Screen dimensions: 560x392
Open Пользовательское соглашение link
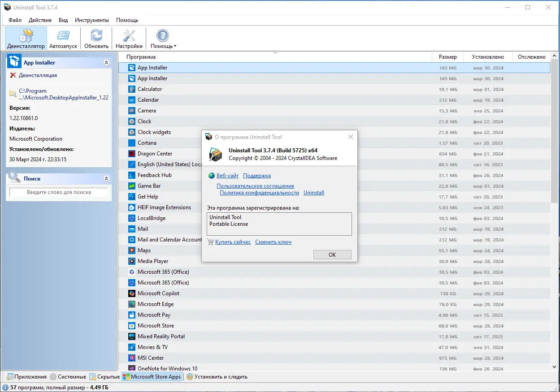[x=255, y=186]
